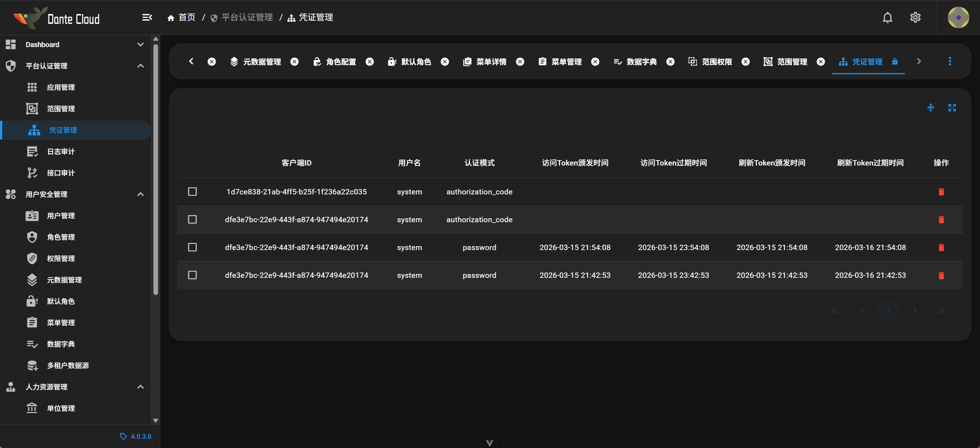Select checkbox for first authorization_code dfe3e7bc row
This screenshot has width=980, height=448.
(x=193, y=219)
